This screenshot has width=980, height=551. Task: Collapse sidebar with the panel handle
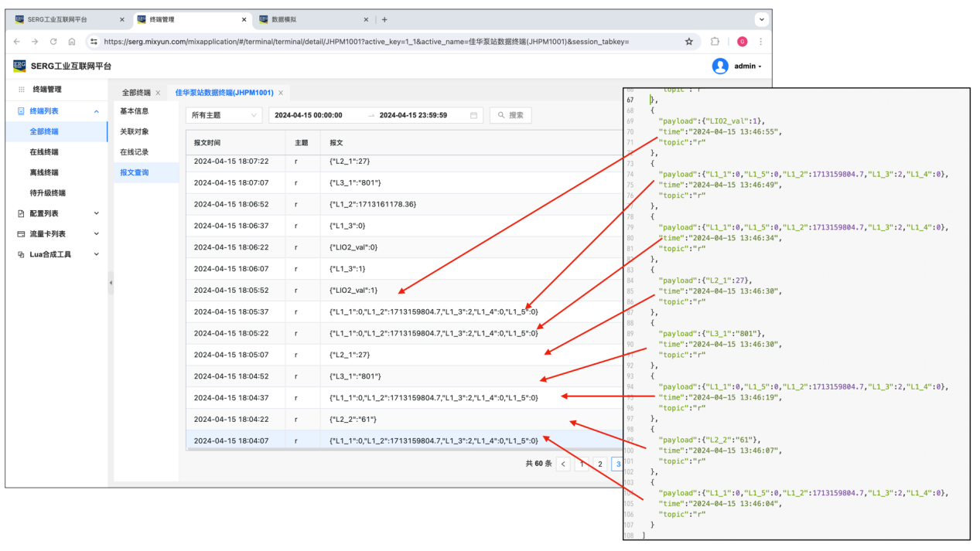111,283
